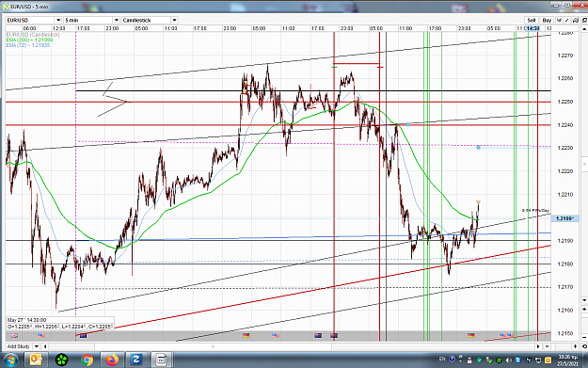This screenshot has width=588, height=368.
Task: Click the vertical zoom-out minus near 1.2150
Action: 584,338
